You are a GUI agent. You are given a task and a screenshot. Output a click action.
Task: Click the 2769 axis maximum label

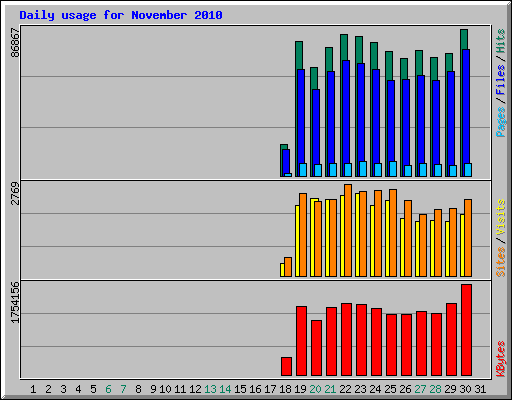pos(15,193)
